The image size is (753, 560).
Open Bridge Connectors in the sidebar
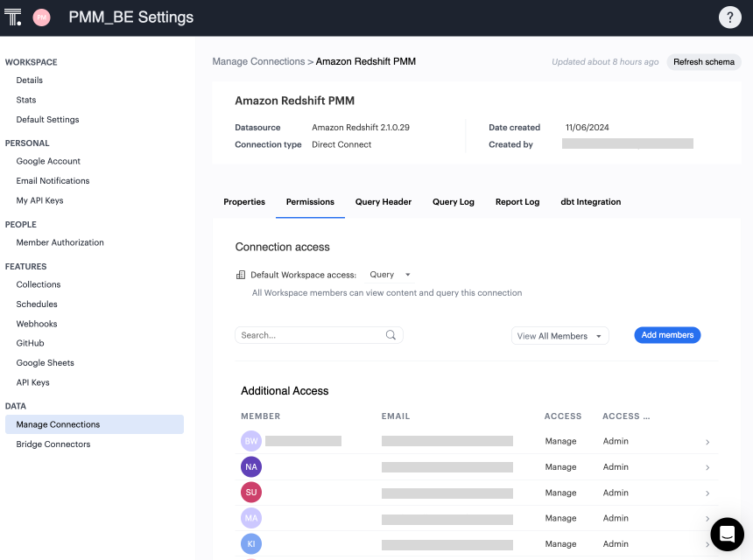click(x=53, y=444)
